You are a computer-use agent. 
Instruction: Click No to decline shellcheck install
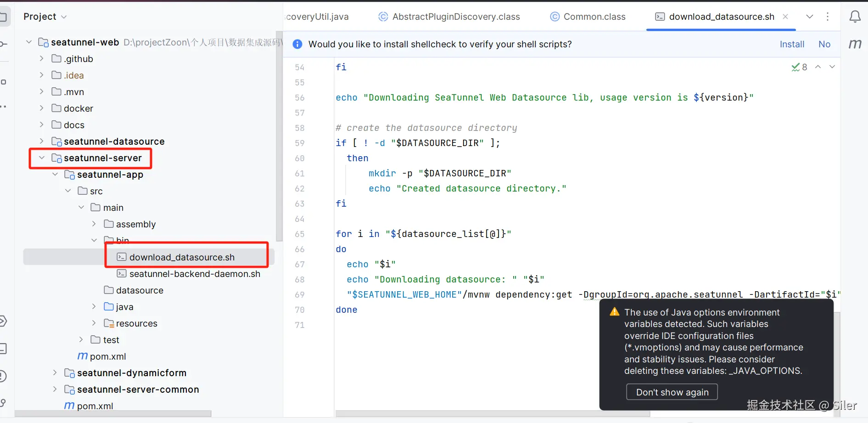pos(824,44)
